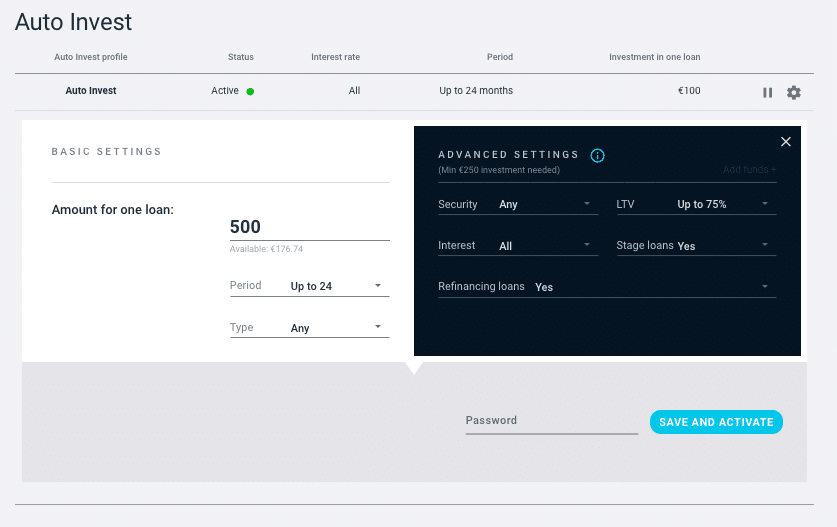Click the €100 investment value
837x527 pixels.
689,91
